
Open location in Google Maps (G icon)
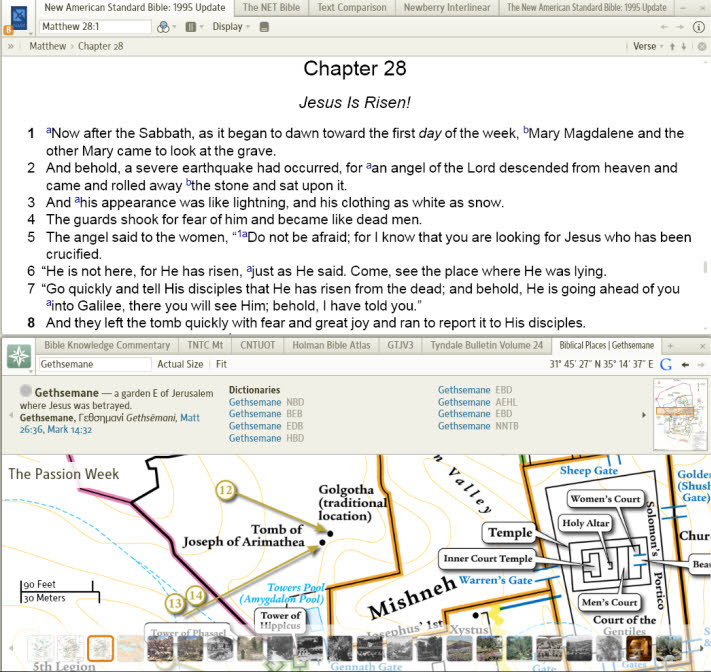coord(666,365)
